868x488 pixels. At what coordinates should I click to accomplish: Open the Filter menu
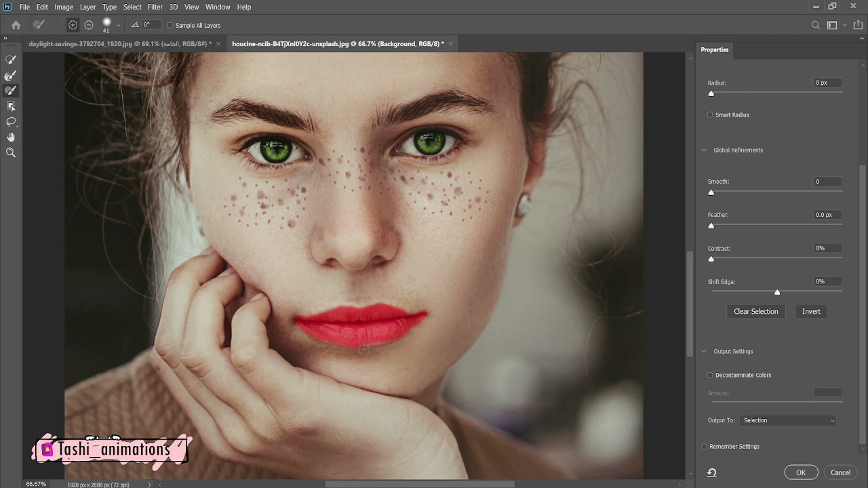(155, 7)
